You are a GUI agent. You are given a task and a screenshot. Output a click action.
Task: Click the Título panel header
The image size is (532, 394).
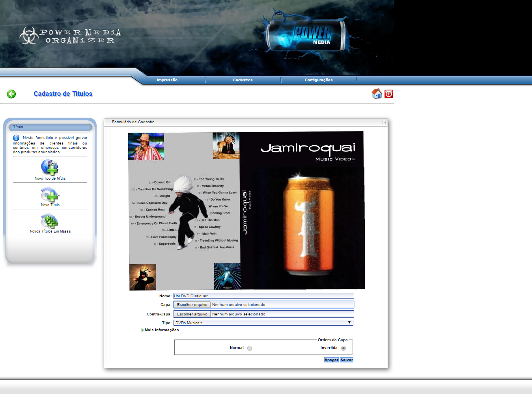50,127
